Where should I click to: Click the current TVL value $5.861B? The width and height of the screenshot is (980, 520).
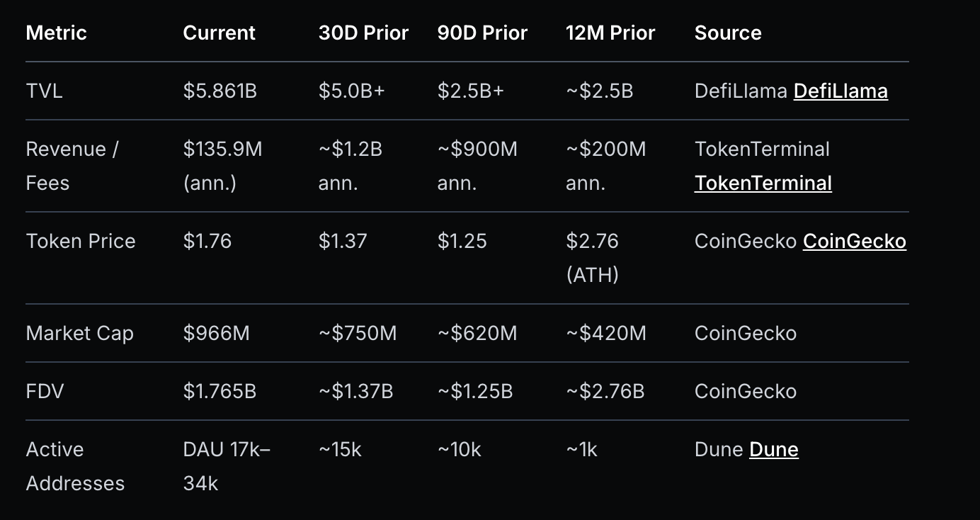coord(220,91)
